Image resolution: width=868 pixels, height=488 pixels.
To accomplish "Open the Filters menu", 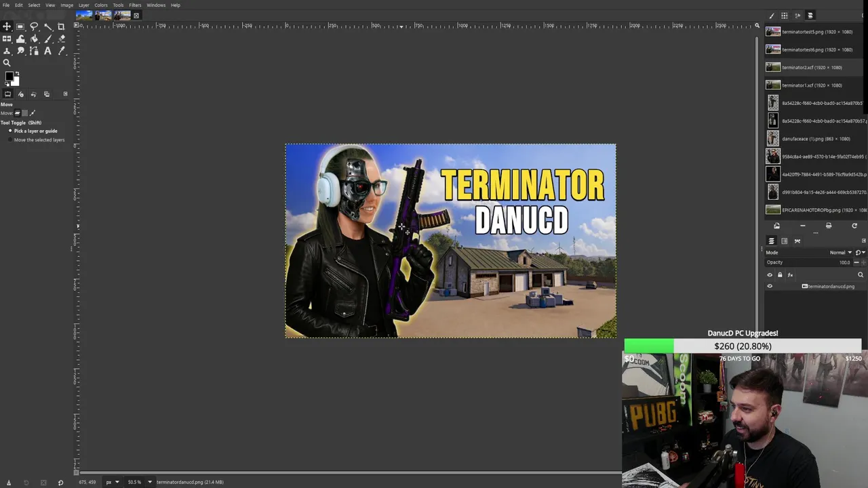I will tap(135, 5).
